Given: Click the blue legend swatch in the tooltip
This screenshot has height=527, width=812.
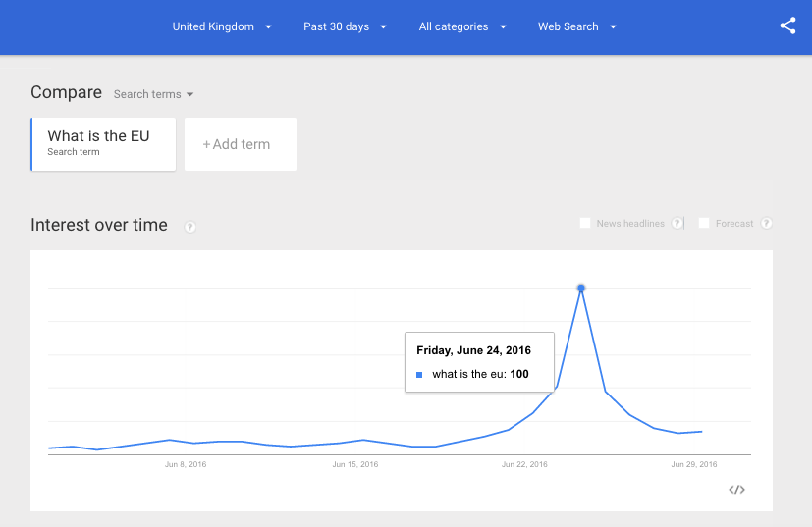Looking at the screenshot, I should click(x=419, y=374).
